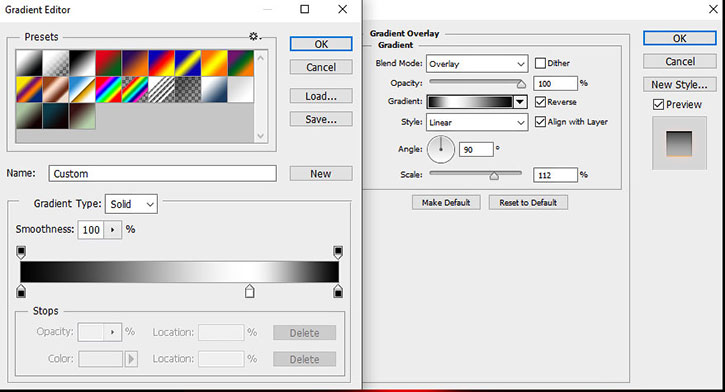Enable the Dither checkbox
This screenshot has width=725, height=392.
tap(540, 63)
